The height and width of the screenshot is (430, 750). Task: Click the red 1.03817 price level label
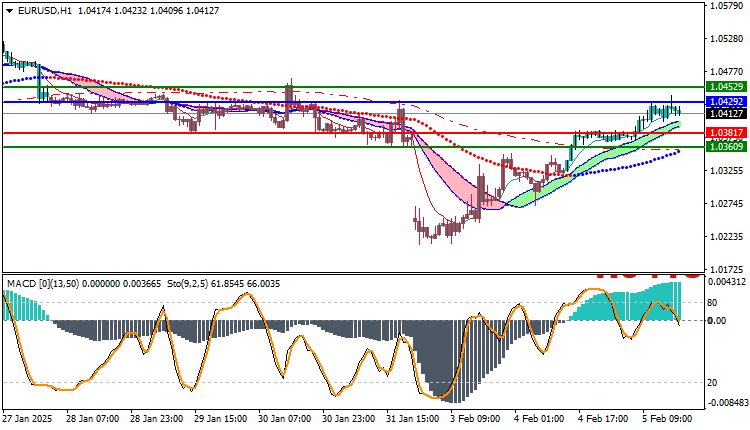tap(727, 132)
